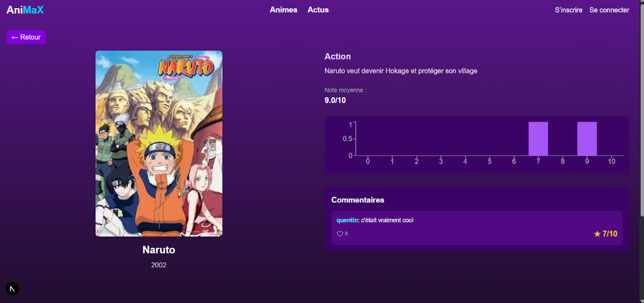Click the 7/10 comment score

[x=610, y=234]
